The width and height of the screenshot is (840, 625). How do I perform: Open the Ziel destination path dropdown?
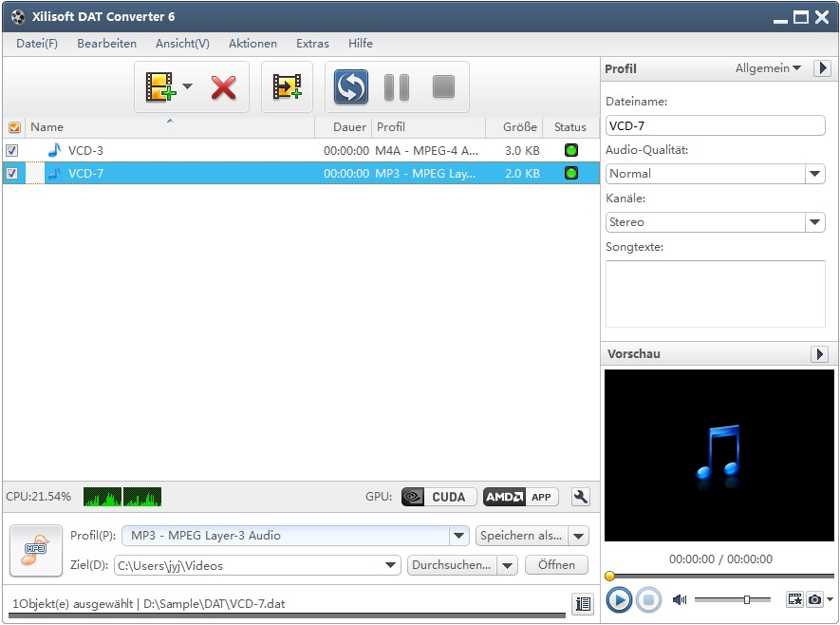pyautogui.click(x=390, y=565)
